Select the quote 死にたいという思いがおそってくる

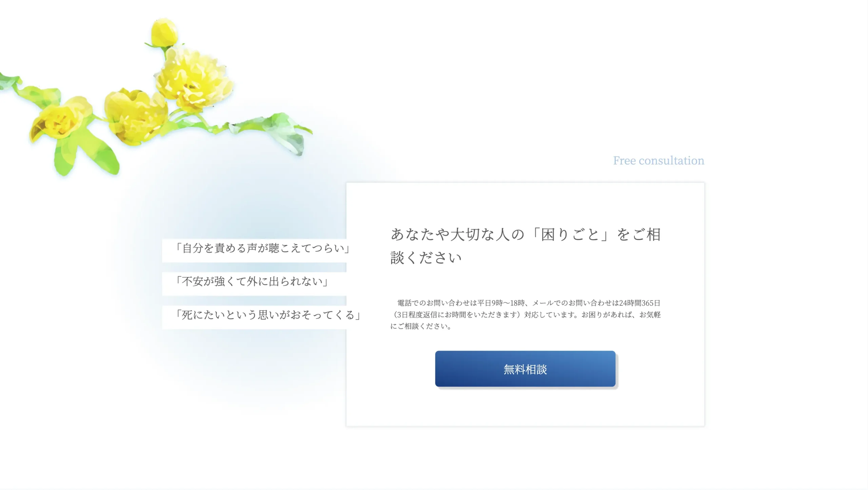(x=267, y=315)
